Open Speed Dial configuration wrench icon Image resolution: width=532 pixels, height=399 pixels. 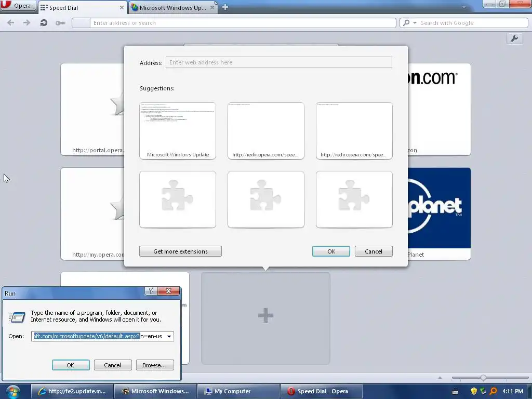tap(514, 38)
